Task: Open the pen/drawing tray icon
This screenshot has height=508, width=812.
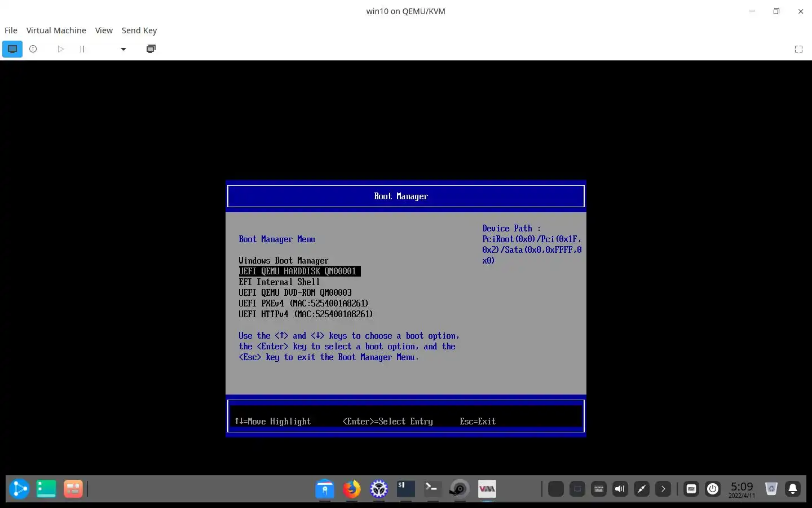Action: [642, 489]
